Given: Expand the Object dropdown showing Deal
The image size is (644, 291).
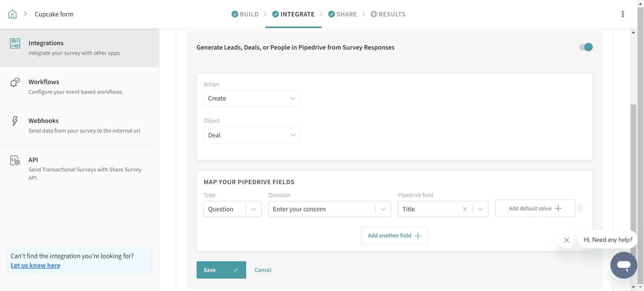Looking at the screenshot, I should pyautogui.click(x=251, y=135).
